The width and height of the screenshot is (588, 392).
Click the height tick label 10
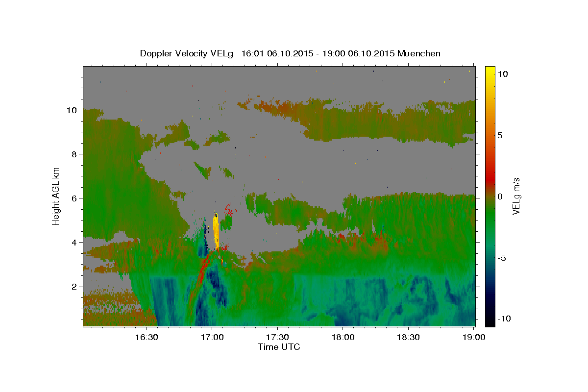click(73, 110)
